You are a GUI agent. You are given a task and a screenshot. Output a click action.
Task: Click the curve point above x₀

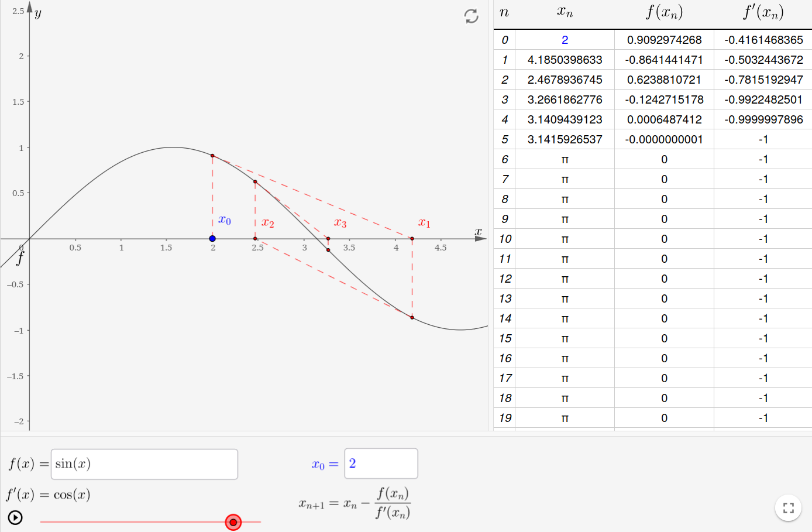click(x=212, y=156)
